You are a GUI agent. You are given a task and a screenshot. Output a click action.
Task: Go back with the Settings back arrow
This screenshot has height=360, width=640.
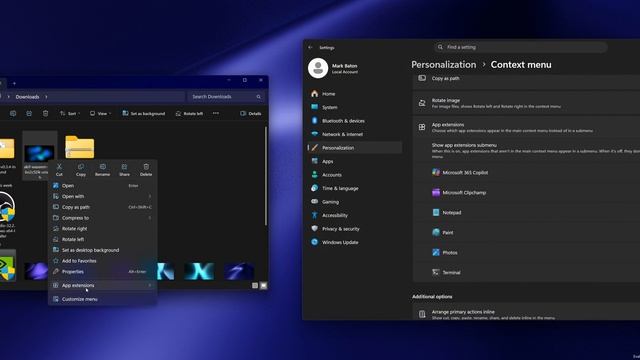pyautogui.click(x=310, y=47)
